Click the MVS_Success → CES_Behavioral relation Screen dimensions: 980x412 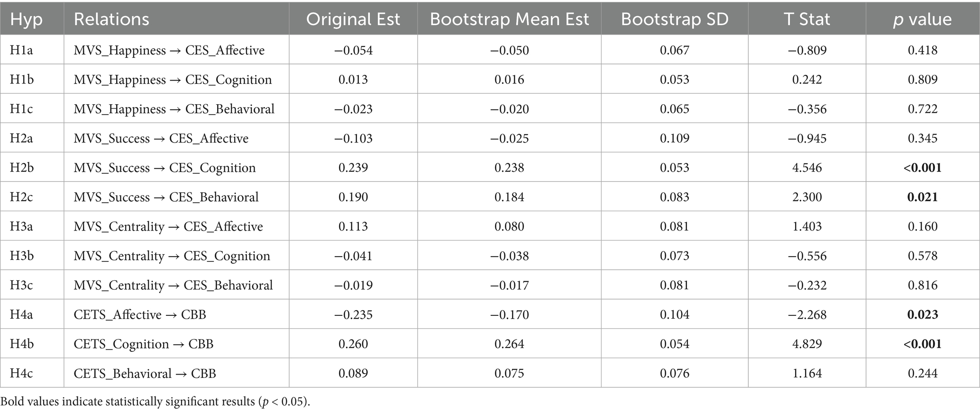[x=166, y=197]
